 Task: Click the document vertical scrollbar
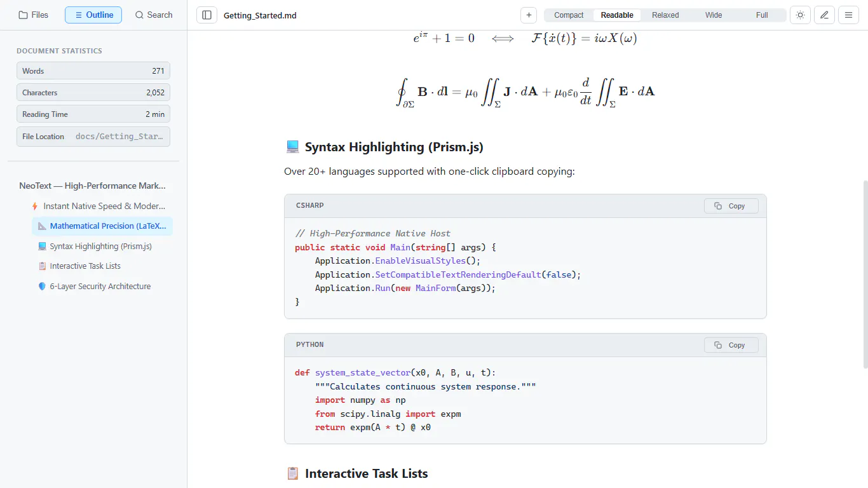[865, 274]
